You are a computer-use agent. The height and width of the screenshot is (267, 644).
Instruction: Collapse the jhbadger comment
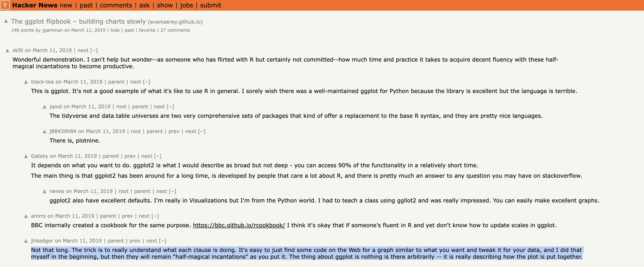click(163, 241)
